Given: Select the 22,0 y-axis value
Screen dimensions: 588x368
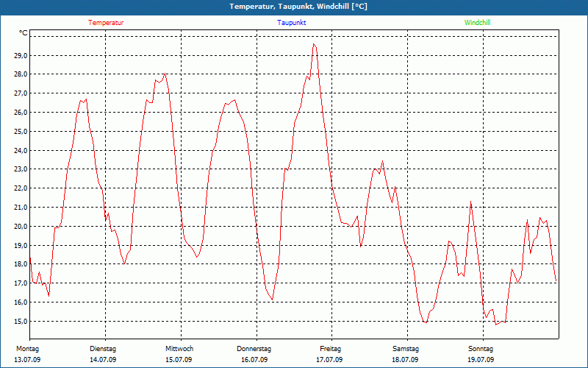Looking at the screenshot, I should point(20,188).
